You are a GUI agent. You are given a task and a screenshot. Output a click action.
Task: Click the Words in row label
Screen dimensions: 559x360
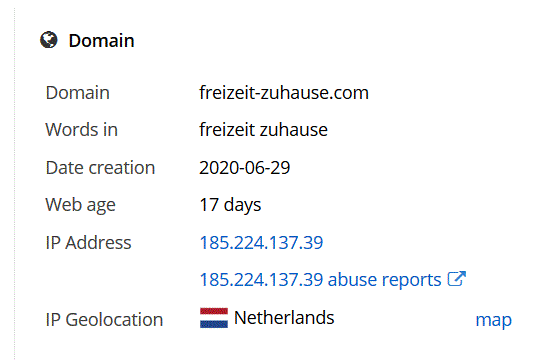pos(81,129)
